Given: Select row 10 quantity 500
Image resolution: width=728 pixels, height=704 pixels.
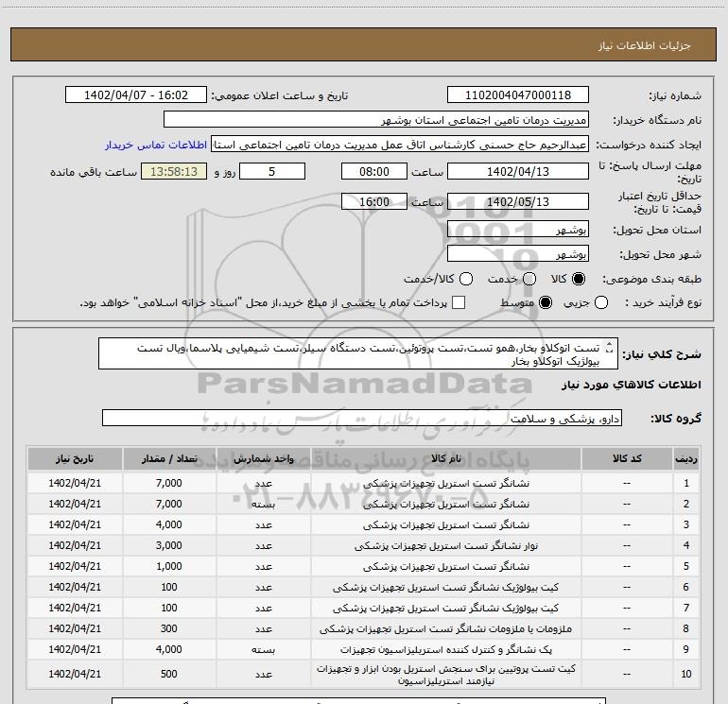Looking at the screenshot, I should click(x=169, y=674).
